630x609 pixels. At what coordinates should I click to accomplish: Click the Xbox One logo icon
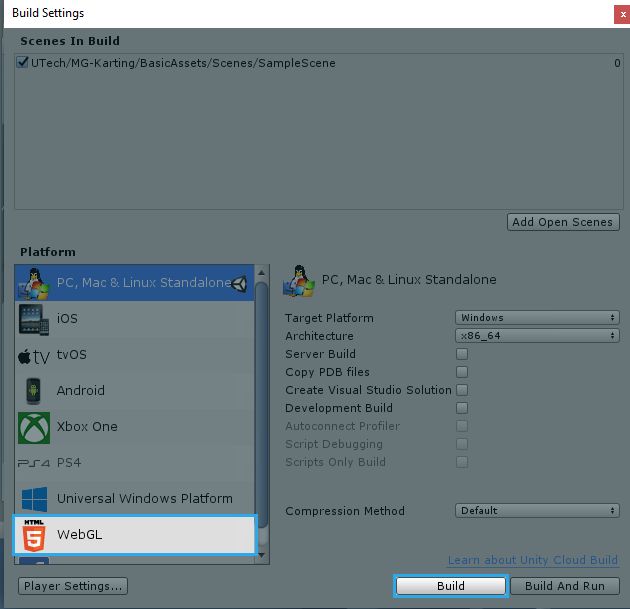coord(33,427)
